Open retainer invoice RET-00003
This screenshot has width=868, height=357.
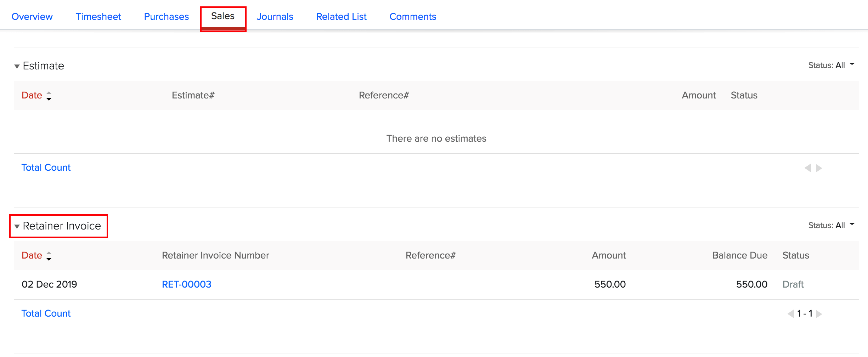186,284
